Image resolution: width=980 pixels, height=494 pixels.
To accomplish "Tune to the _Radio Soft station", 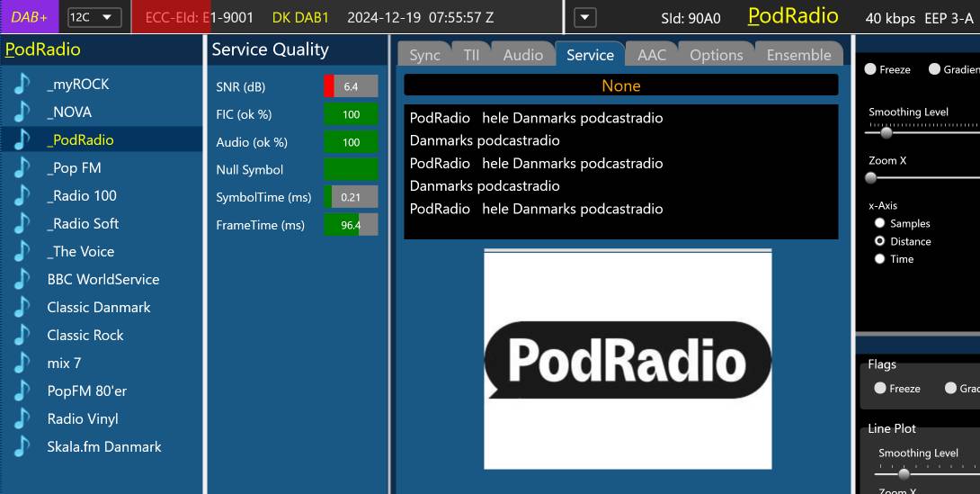I will coord(83,224).
